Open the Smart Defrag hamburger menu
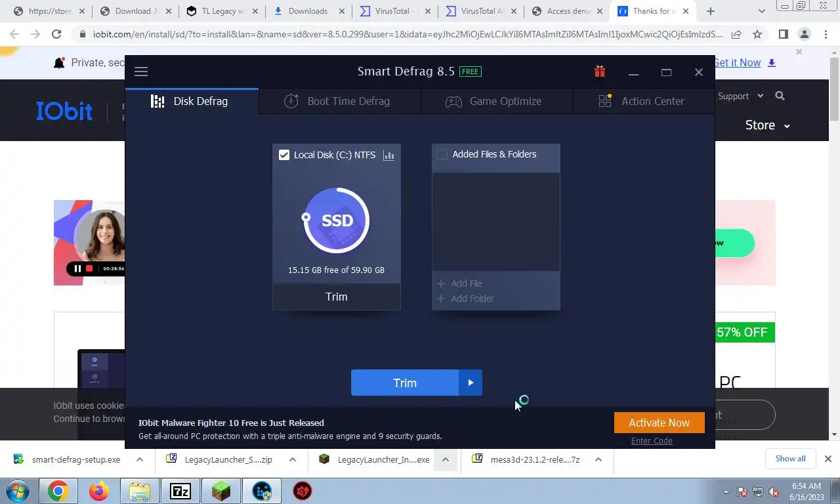Screen dimensions: 840x504 click(141, 72)
